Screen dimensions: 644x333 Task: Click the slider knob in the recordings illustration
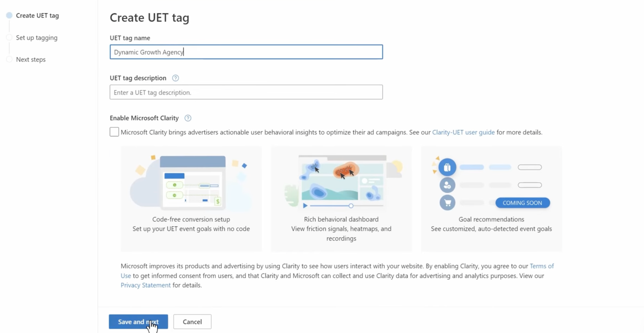pos(351,206)
